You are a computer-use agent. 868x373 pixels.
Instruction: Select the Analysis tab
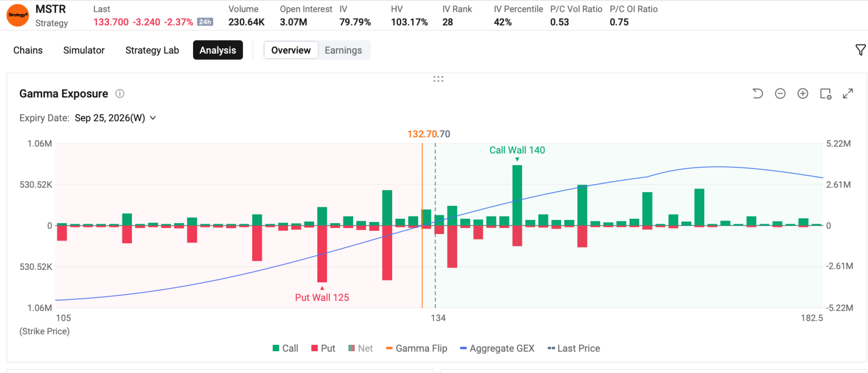(218, 50)
